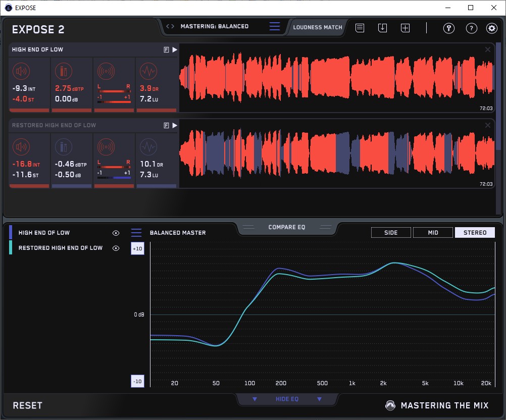Click the dynamic range waveform icon on Restored track
Viewport: 506px width, 420px height.
coord(148,147)
